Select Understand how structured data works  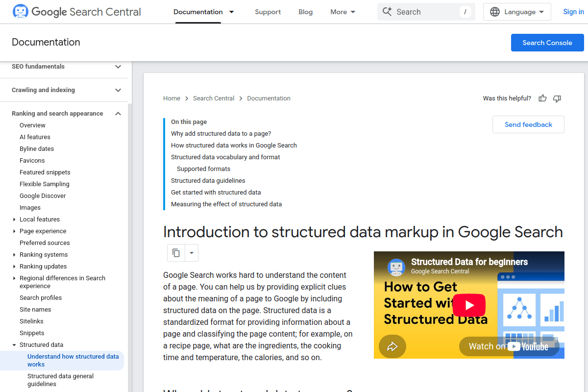click(x=73, y=361)
